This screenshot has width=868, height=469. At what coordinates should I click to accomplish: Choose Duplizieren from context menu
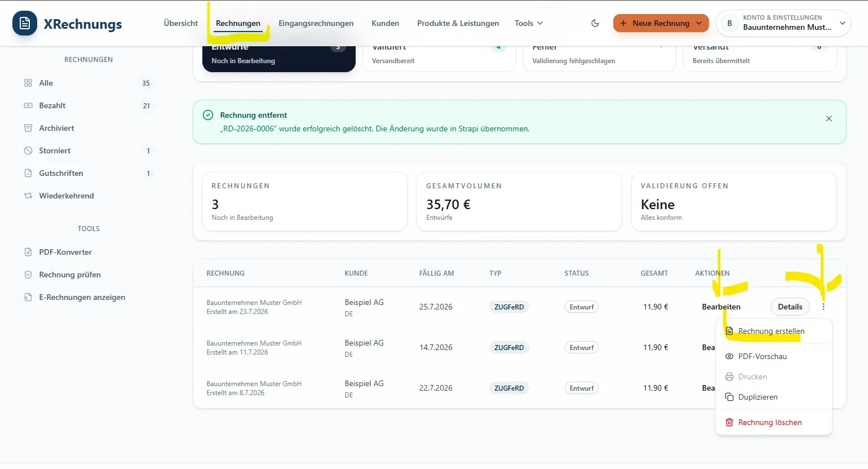pos(773,397)
